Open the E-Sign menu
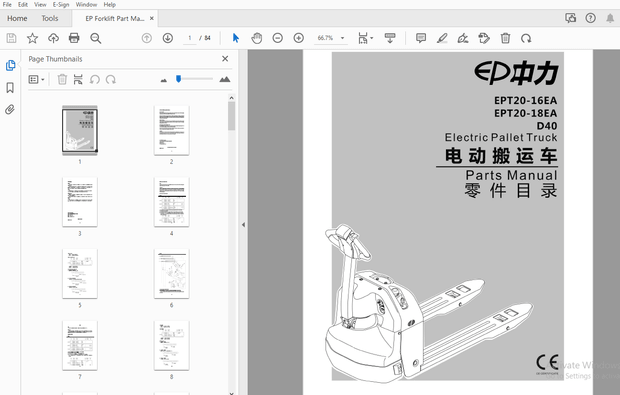Image resolution: width=620 pixels, height=395 pixels. (61, 5)
